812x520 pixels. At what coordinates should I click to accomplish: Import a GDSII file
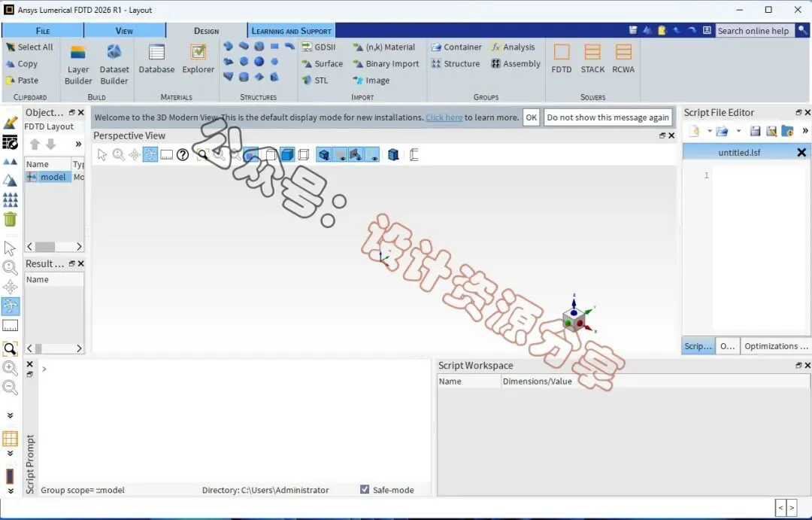click(x=319, y=47)
